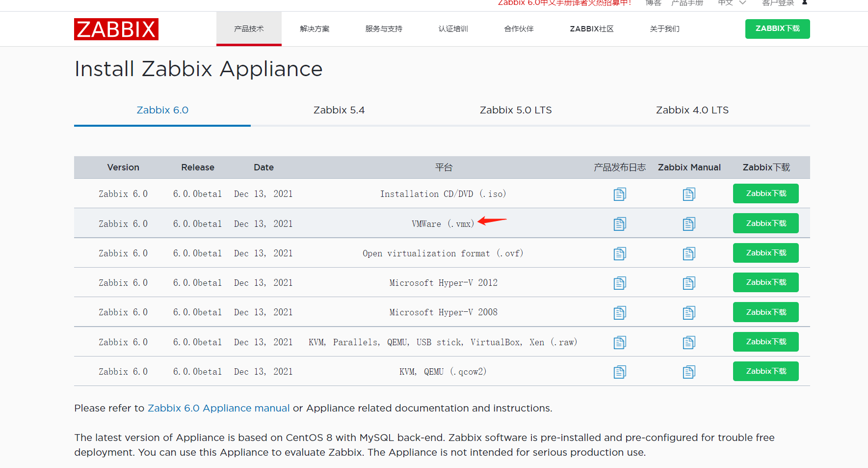Image resolution: width=868 pixels, height=468 pixels.
Task: Open release notes icon for the VMWare row
Action: (619, 223)
